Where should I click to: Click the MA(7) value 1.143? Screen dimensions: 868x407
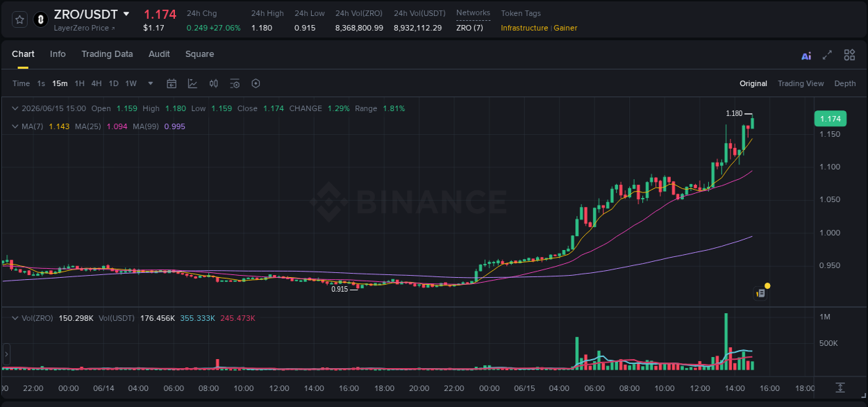pyautogui.click(x=59, y=126)
